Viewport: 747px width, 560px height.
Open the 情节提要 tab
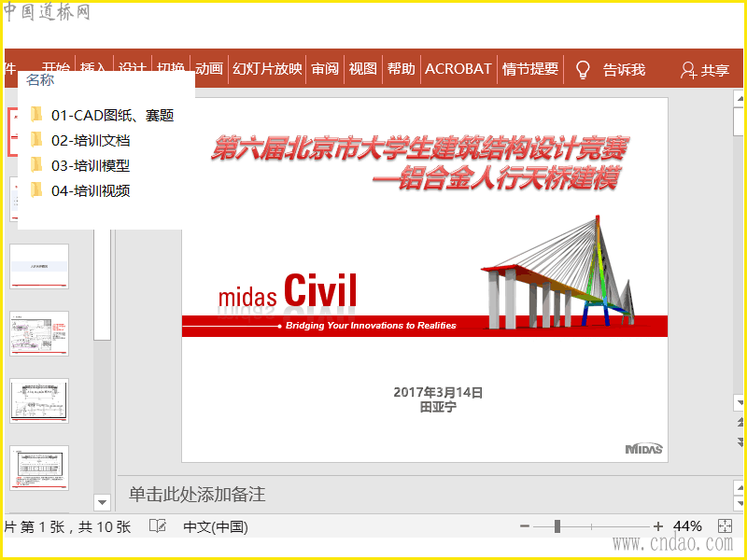pos(530,69)
